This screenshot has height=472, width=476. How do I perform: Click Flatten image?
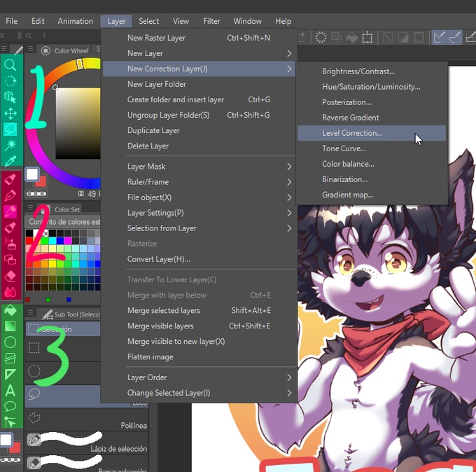click(x=199, y=357)
